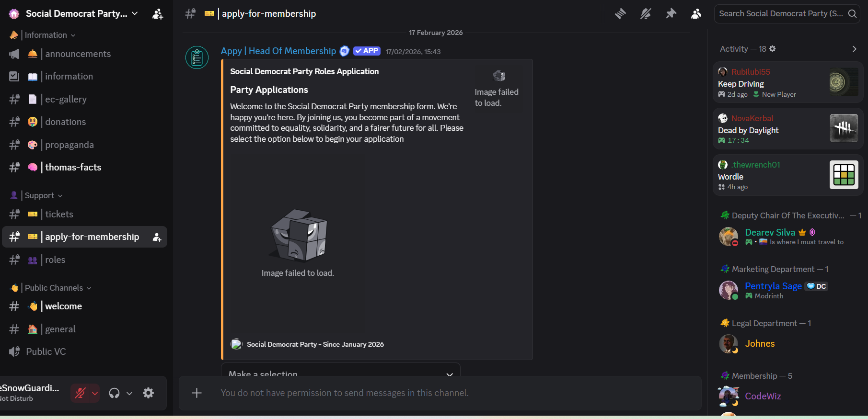Toggle the microphone mute button
Viewport: 868px width, 419px height.
point(80,393)
